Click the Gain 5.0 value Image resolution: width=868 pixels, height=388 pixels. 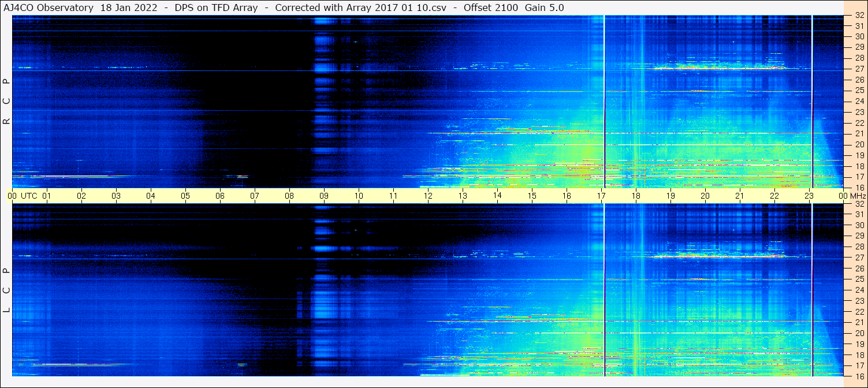pos(545,8)
